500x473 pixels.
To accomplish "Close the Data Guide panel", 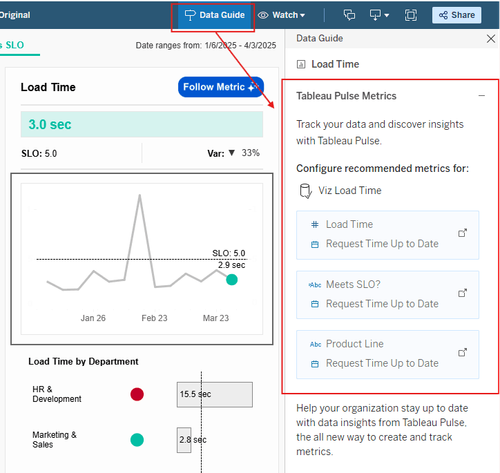I will (491, 39).
